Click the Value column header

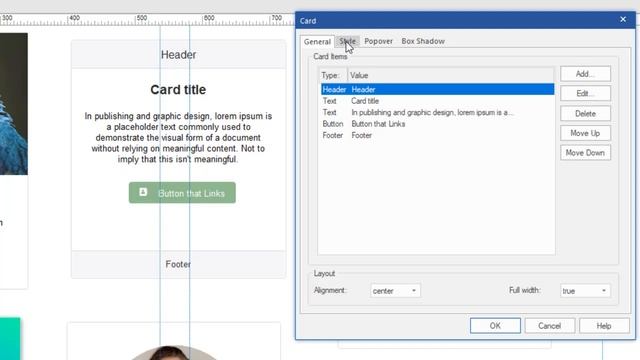451,76
